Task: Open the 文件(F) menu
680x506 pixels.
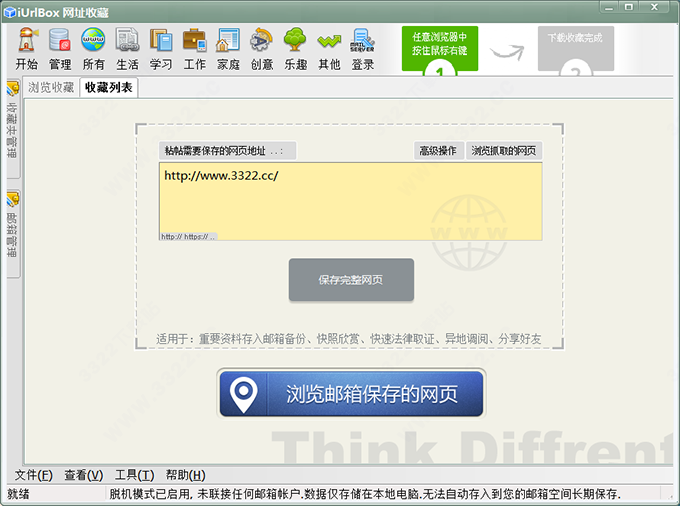Action: (x=34, y=475)
